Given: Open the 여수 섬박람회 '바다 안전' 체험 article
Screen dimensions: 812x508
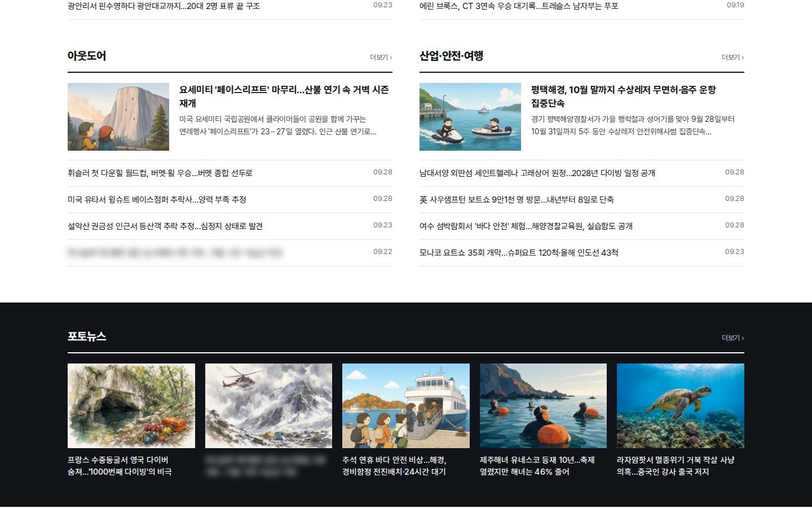Looking at the screenshot, I should 526,226.
